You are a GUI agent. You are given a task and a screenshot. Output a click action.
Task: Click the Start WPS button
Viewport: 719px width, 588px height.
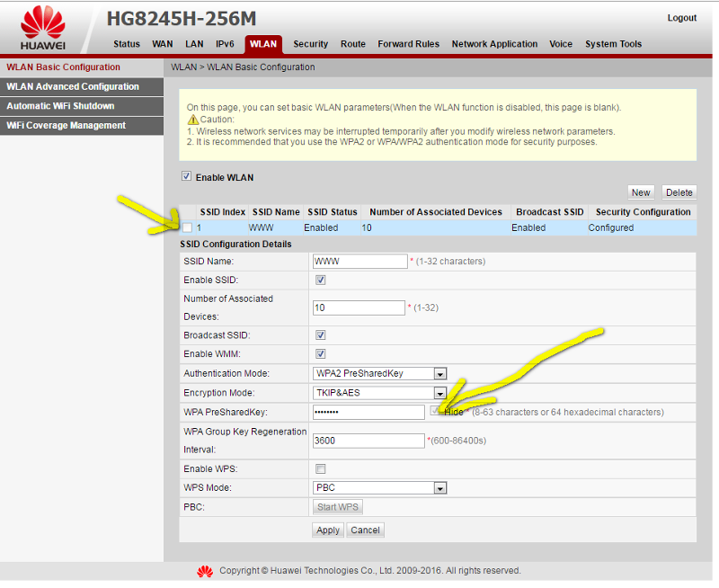click(x=338, y=507)
